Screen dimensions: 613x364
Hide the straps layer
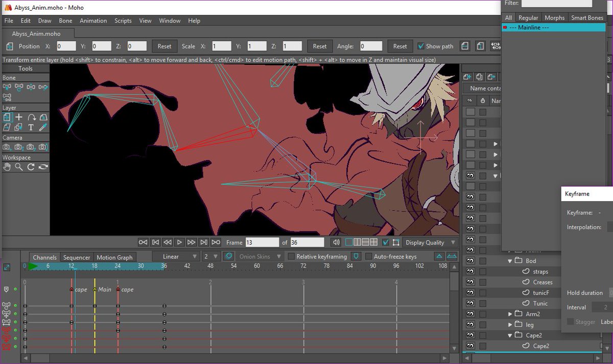coord(470,272)
